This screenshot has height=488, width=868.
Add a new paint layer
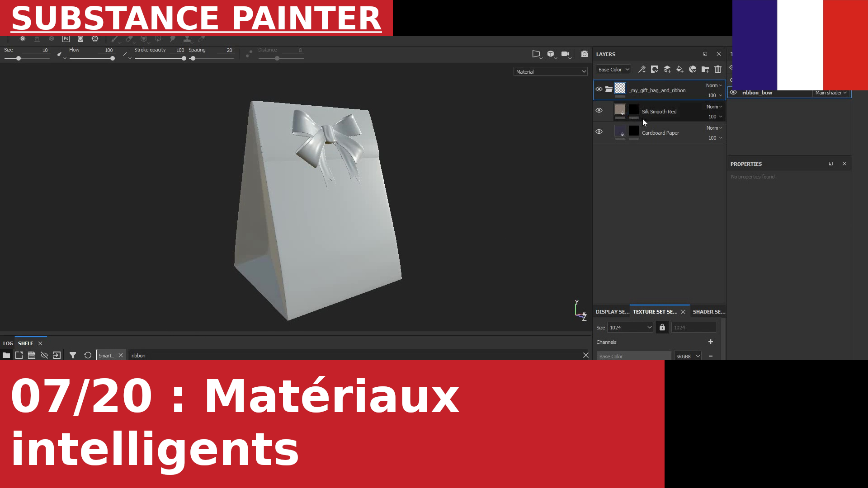point(667,69)
